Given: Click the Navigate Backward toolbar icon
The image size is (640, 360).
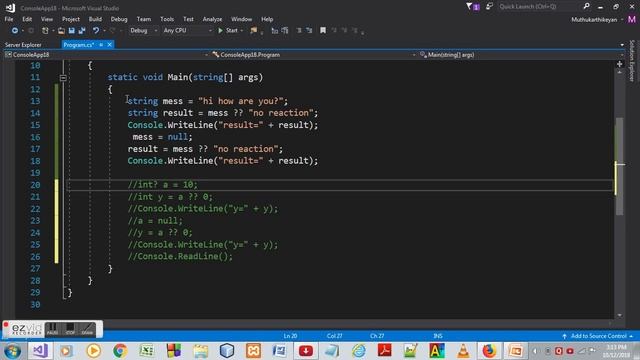Looking at the screenshot, I should 15,31.
